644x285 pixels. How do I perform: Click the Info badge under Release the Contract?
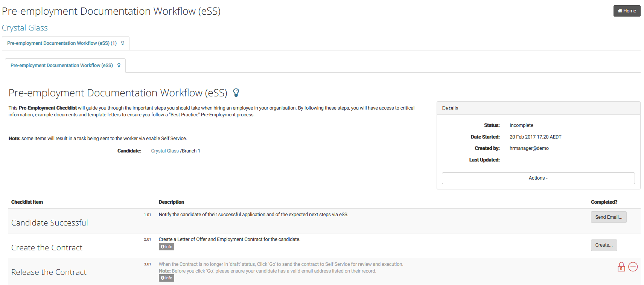point(166,278)
